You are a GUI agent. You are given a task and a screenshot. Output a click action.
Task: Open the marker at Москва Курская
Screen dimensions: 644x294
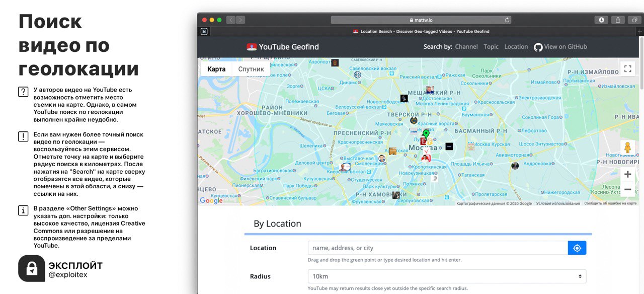471,146
